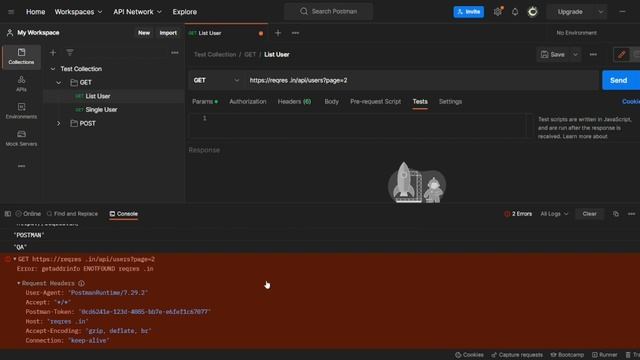Toggle the sidebar pane icon in status bar
This screenshot has width=640, height=360.
coord(8,214)
